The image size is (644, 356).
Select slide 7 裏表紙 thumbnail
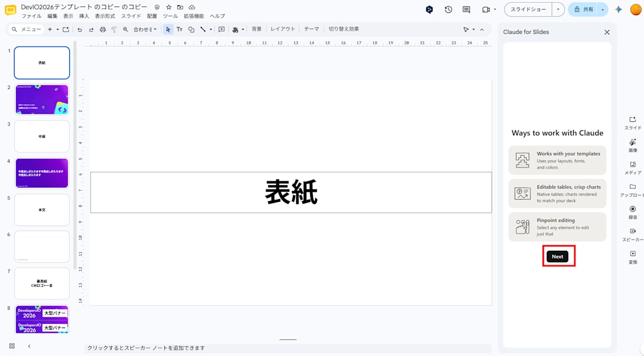(42, 283)
